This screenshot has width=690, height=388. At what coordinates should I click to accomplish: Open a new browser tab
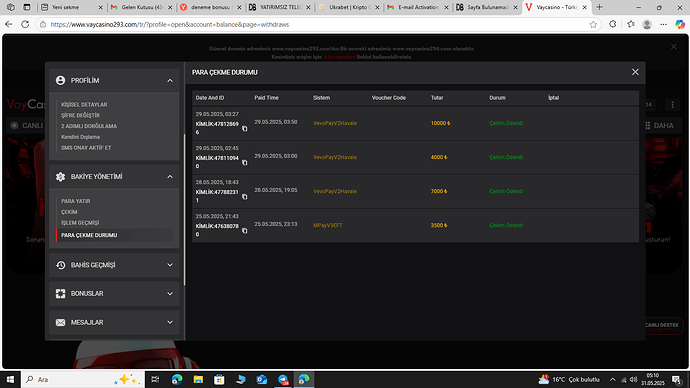(x=599, y=7)
